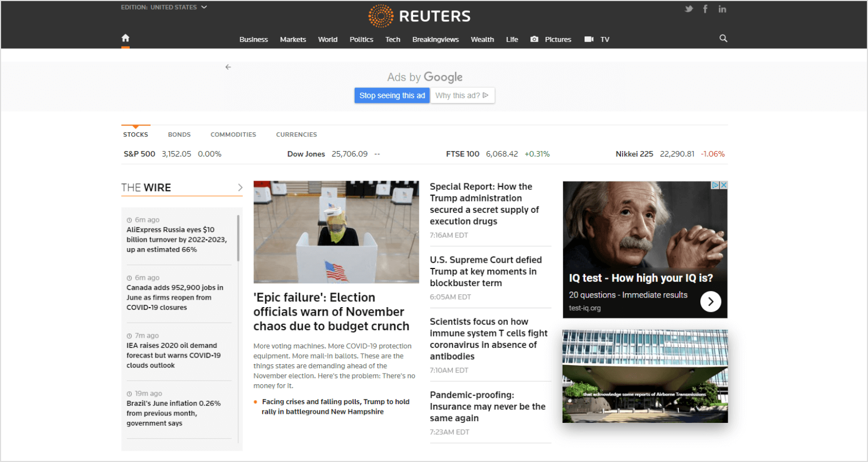
Task: Click the back arrow in the ad banner
Action: [x=228, y=67]
